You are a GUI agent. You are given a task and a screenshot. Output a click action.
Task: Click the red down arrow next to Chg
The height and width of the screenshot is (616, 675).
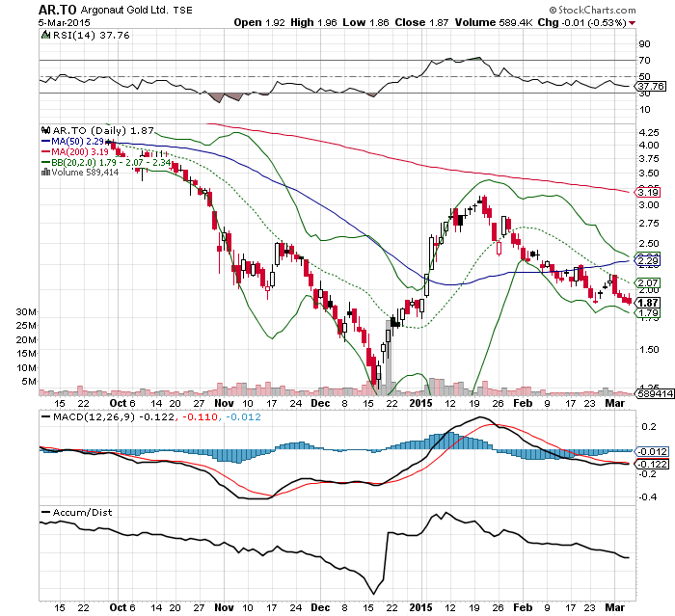(632, 23)
